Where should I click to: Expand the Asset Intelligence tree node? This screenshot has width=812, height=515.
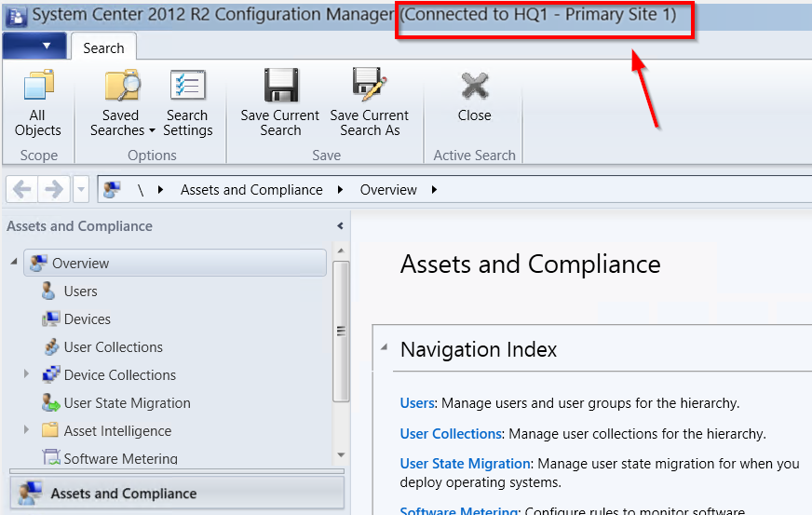(26, 429)
